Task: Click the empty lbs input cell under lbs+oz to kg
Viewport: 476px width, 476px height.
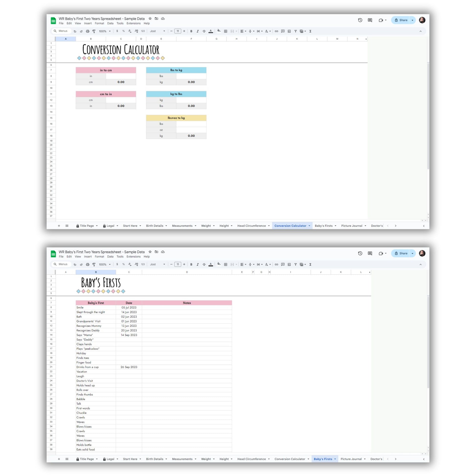Action: 191,124
